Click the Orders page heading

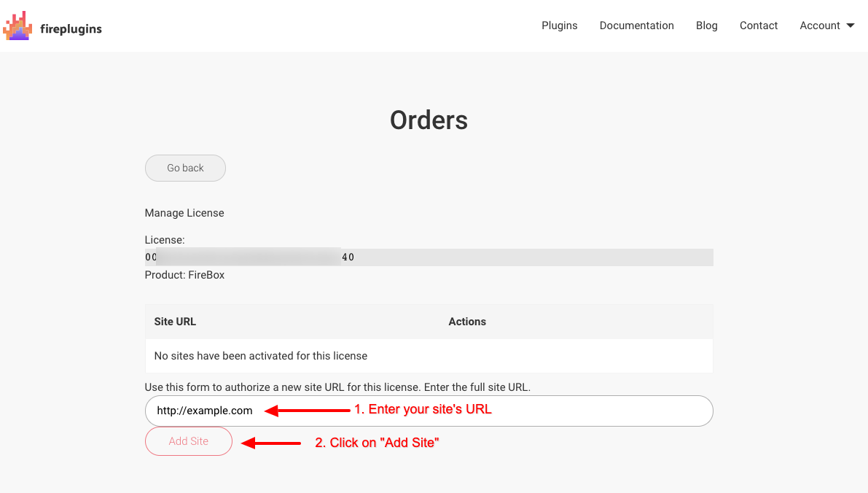coord(429,120)
